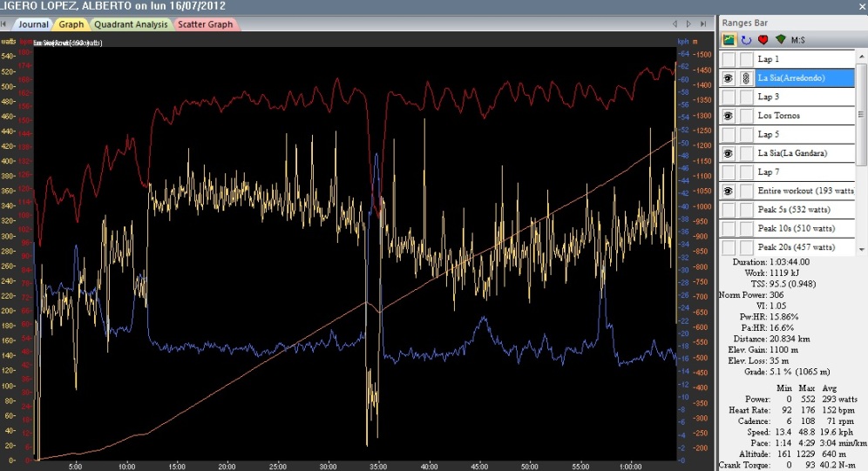Click the ranges list scrollbar down arrow
Image resolution: width=868 pixels, height=471 pixels.
(x=862, y=249)
